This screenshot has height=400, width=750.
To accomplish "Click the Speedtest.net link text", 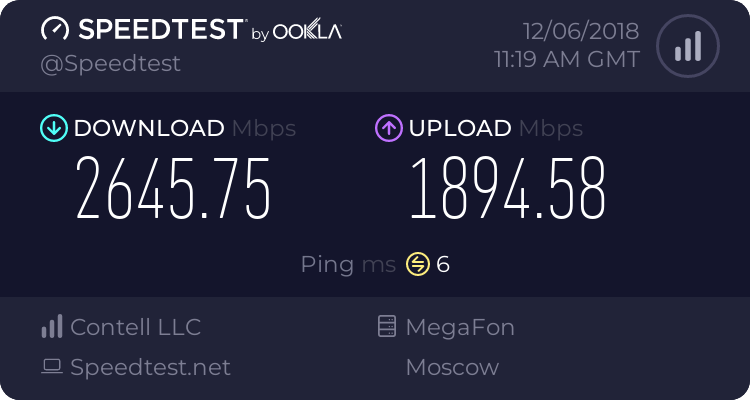I will [x=150, y=367].
